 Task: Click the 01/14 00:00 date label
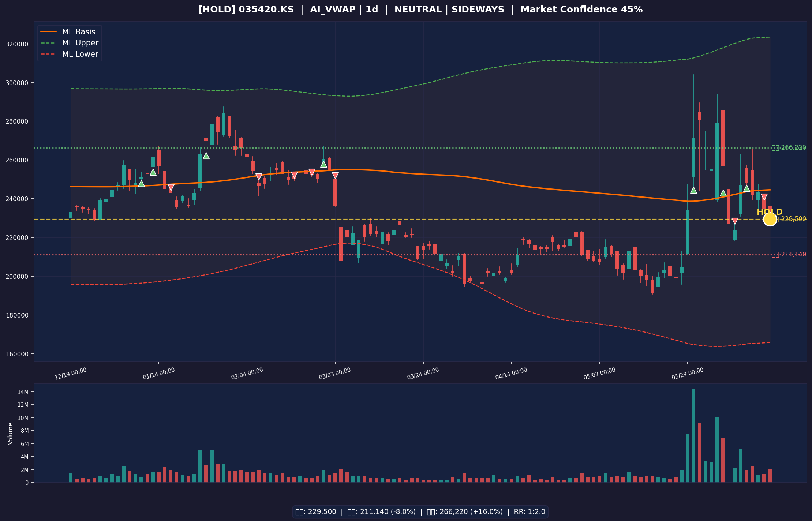159,374
